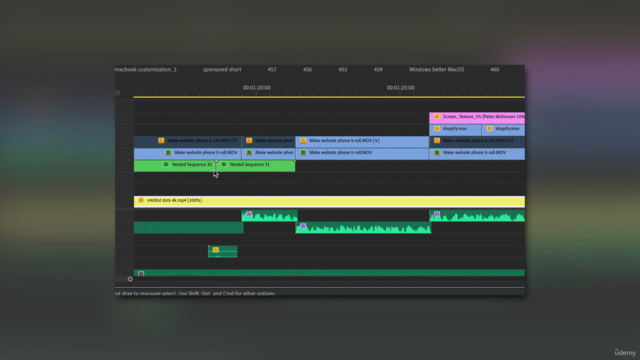Switch to the Windows better MacOS tab
This screenshot has width=640, height=360.
pos(436,69)
